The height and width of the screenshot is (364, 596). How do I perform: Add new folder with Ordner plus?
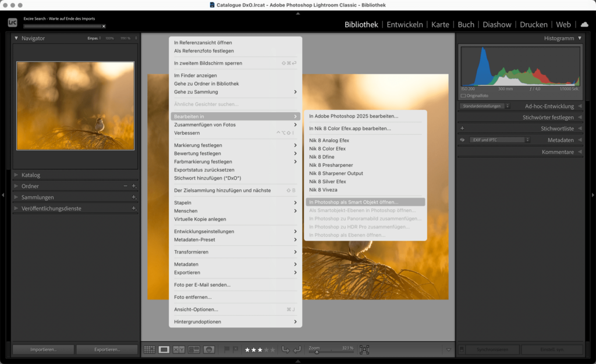point(134,186)
